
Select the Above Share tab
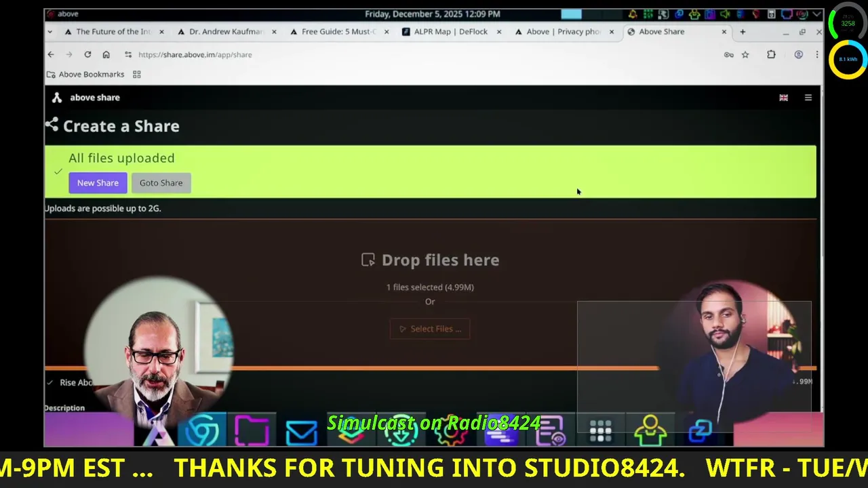coord(677,32)
